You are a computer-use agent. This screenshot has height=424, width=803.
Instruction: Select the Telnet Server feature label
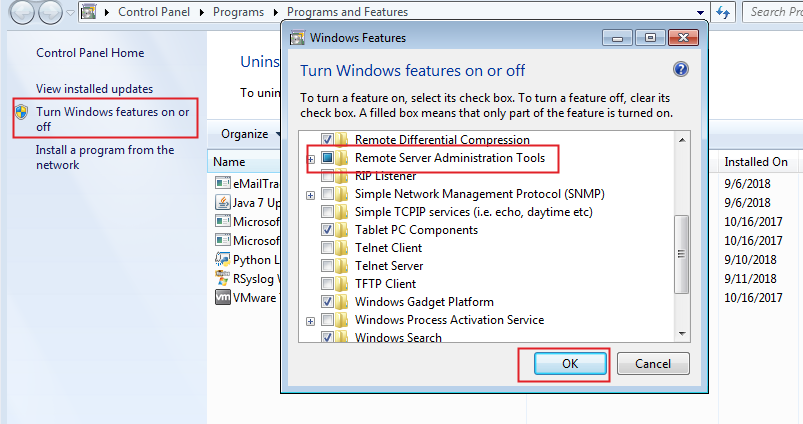[389, 266]
